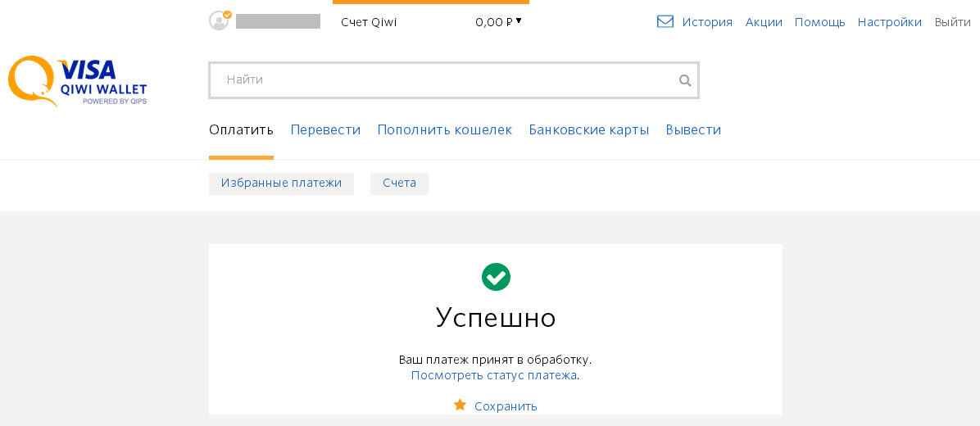The image size is (980, 426).
Task: Focus the Найти search field
Action: tap(442, 80)
